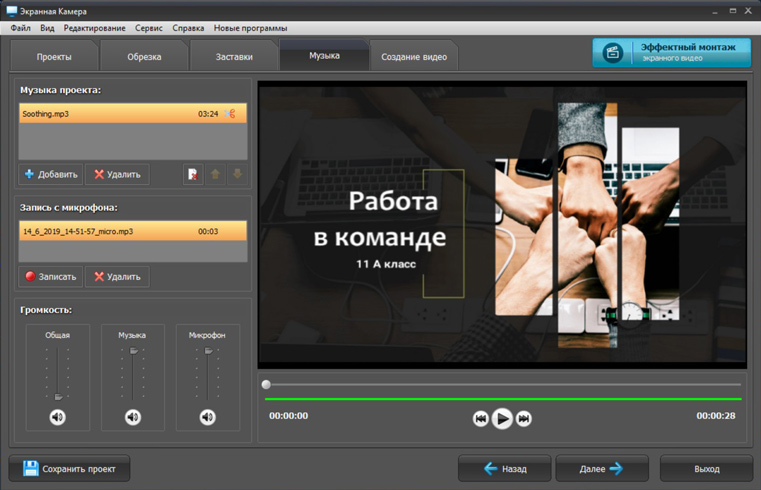Viewport: 761px width, 490px height.
Task: Click the scissors trim icon on Soothing.mp3
Action: click(x=232, y=114)
